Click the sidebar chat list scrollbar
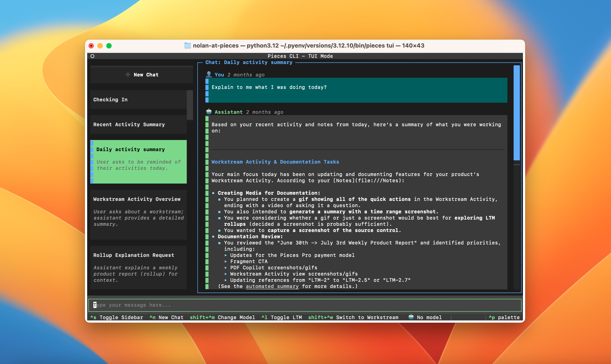The image size is (611, 364). point(190,105)
